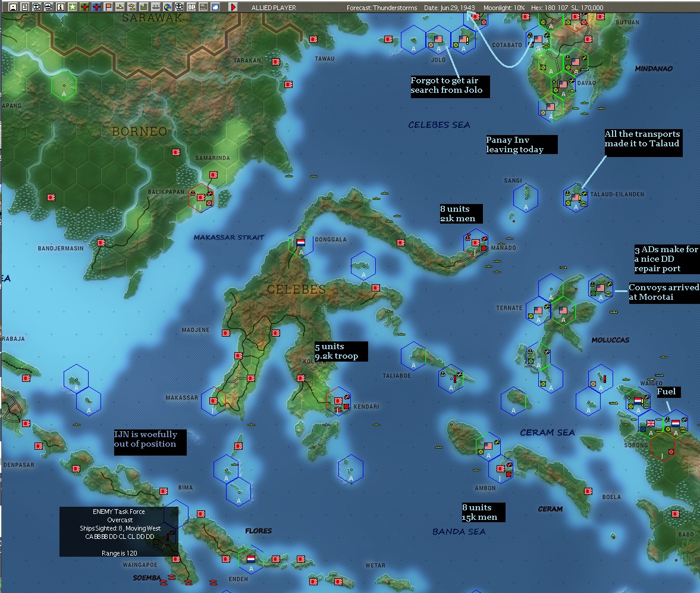Click the 'Moonlight: 10%' status text
Image resolution: width=700 pixels, height=593 pixels.
click(x=504, y=8)
